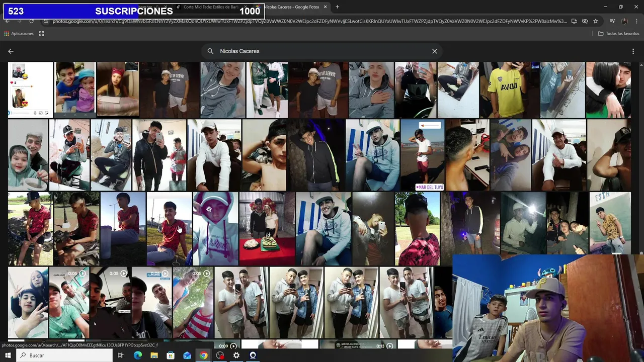Open Windows Settings gear on the taskbar
Screen dimensions: 644x362
click(236, 355)
